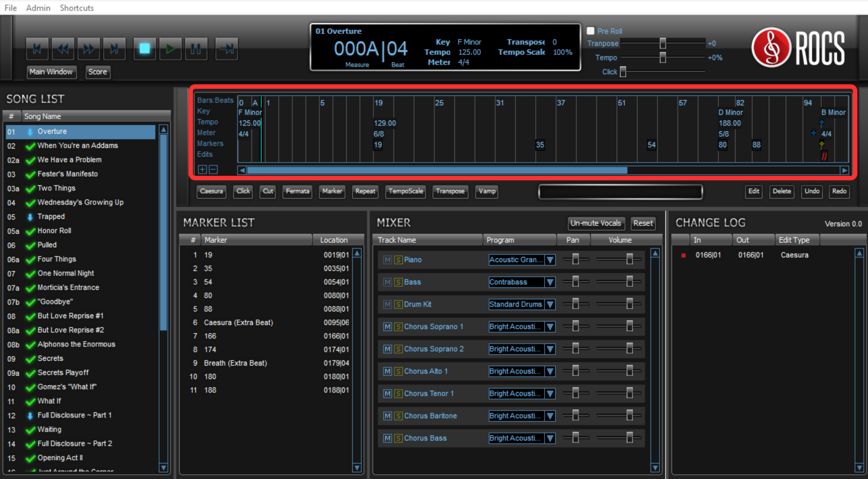Mute the Piano track
Viewport: 868px width, 479px height.
(387, 260)
